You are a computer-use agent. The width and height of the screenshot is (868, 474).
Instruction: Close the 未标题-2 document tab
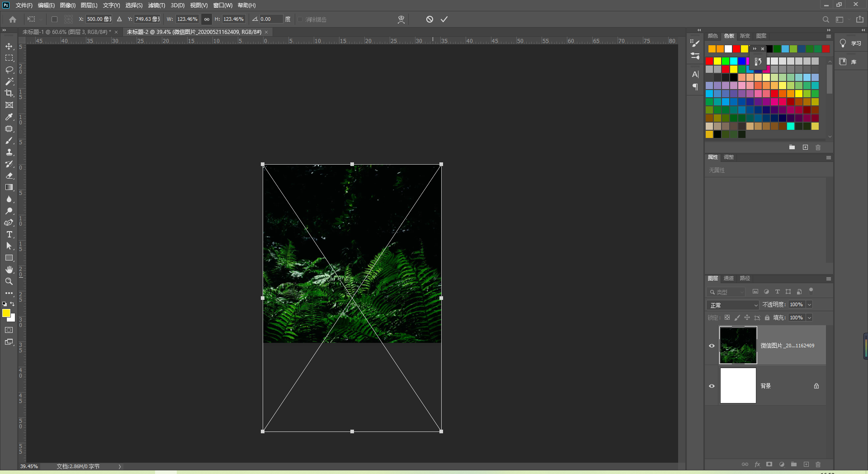click(266, 32)
